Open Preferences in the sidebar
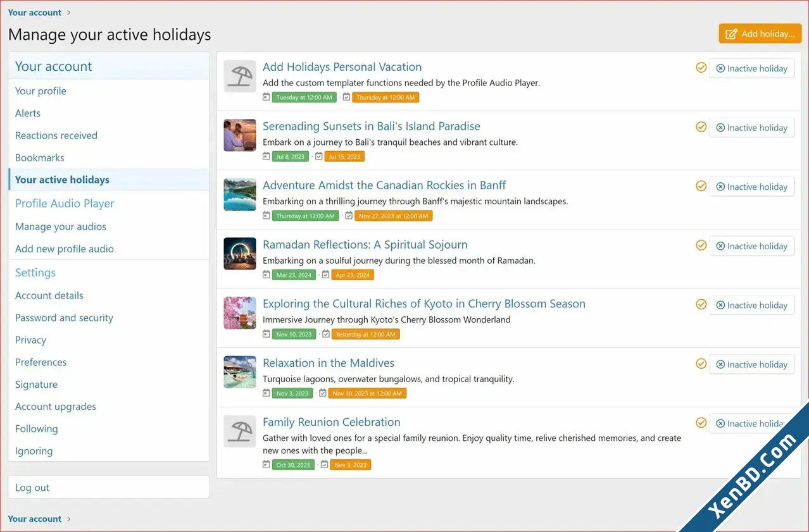The image size is (809, 532). 41,362
